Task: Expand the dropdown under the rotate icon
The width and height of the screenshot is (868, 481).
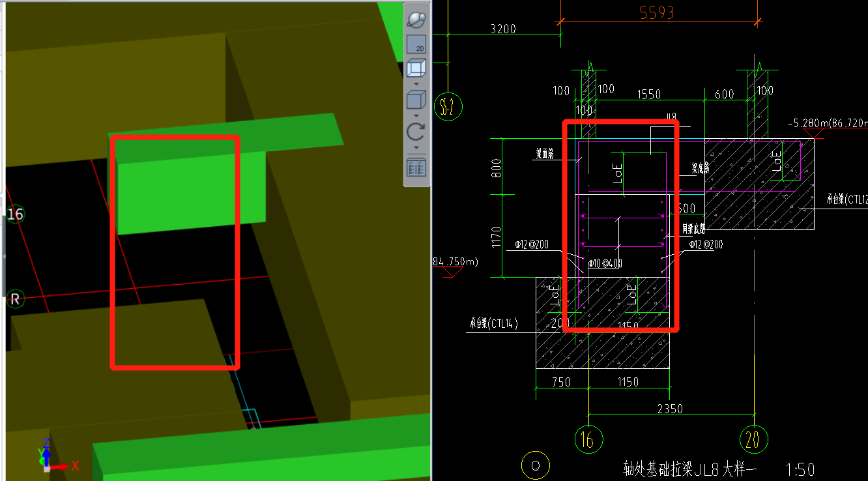Action: point(416,147)
